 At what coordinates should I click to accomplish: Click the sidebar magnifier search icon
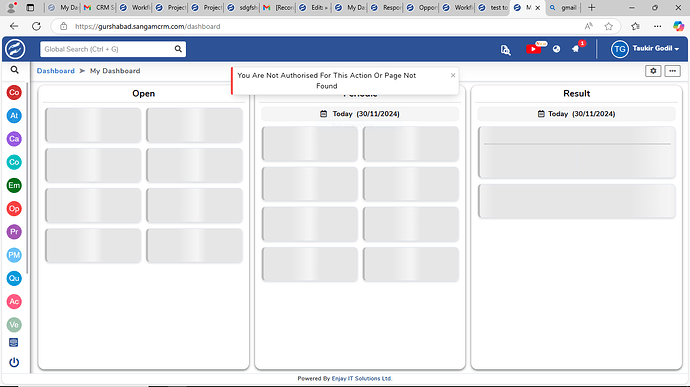tap(15, 70)
